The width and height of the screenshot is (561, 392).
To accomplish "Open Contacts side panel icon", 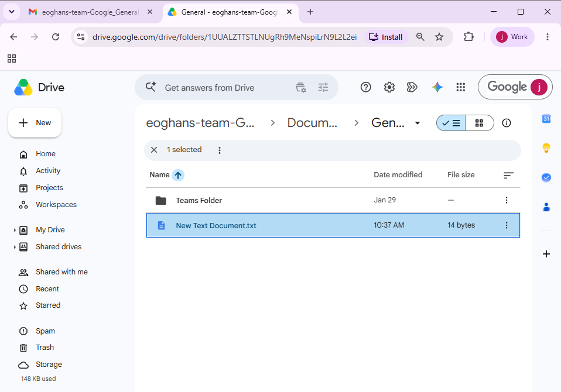I will 546,207.
